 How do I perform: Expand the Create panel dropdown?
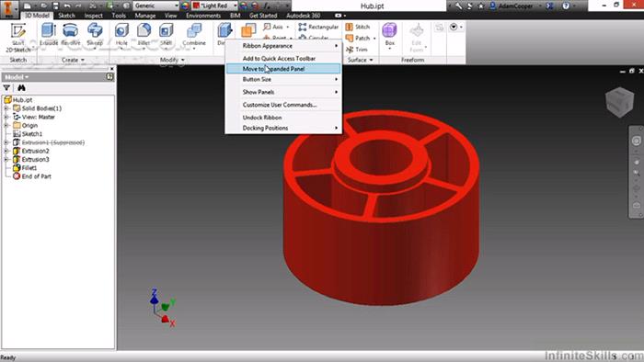(x=73, y=60)
